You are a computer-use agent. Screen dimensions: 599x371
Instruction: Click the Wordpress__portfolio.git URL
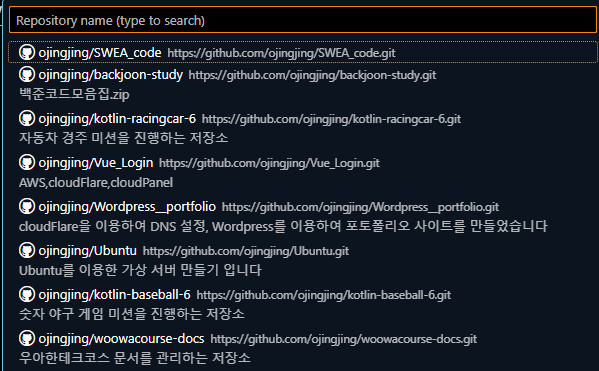[360, 207]
